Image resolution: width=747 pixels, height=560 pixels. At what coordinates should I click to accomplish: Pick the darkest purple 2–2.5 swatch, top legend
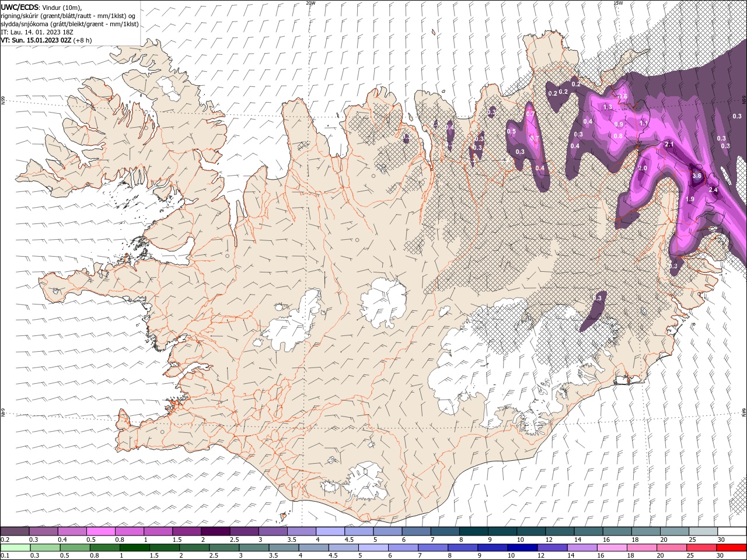point(215,531)
